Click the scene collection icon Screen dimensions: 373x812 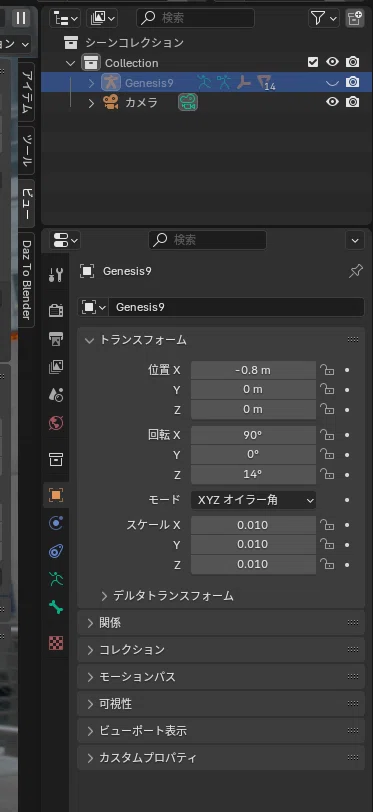71,42
